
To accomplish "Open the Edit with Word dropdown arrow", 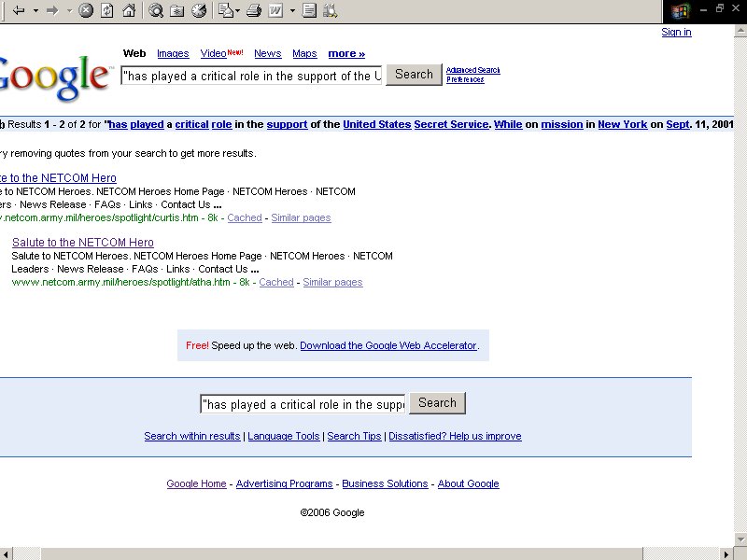I will pos(292,10).
